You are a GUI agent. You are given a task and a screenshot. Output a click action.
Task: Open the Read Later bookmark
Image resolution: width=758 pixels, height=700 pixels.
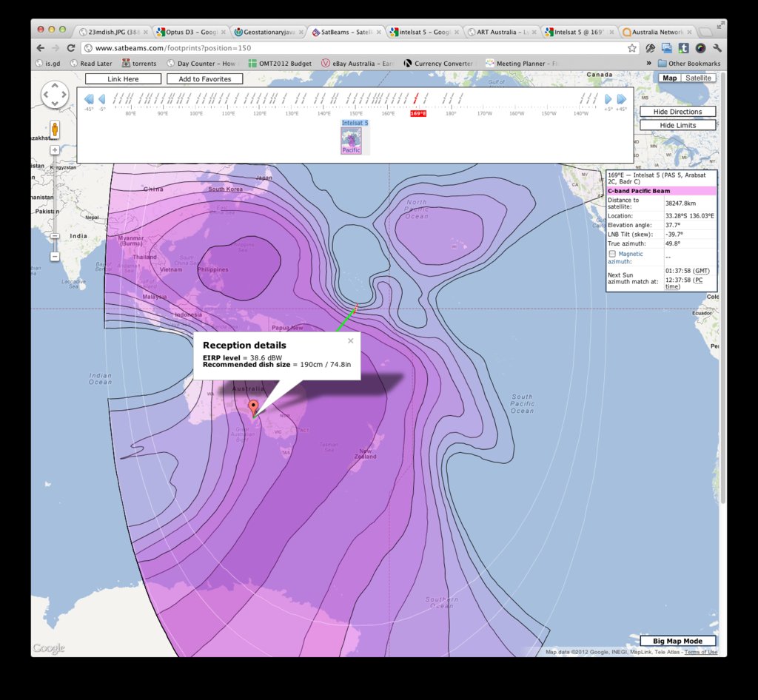pyautogui.click(x=91, y=64)
